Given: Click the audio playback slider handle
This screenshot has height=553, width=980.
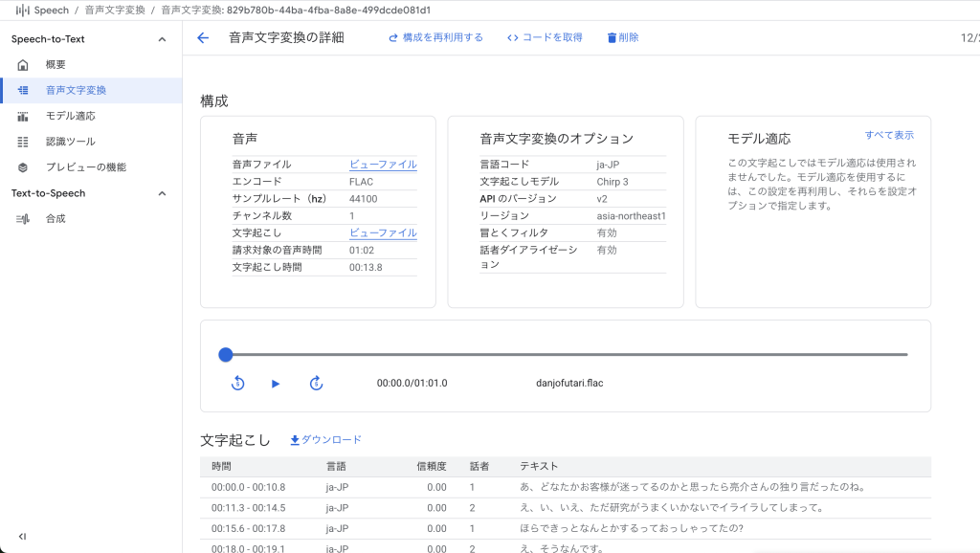Looking at the screenshot, I should pos(226,355).
